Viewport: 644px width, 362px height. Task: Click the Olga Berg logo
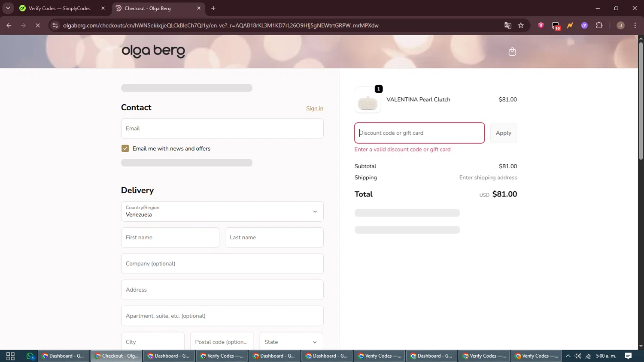(x=153, y=51)
